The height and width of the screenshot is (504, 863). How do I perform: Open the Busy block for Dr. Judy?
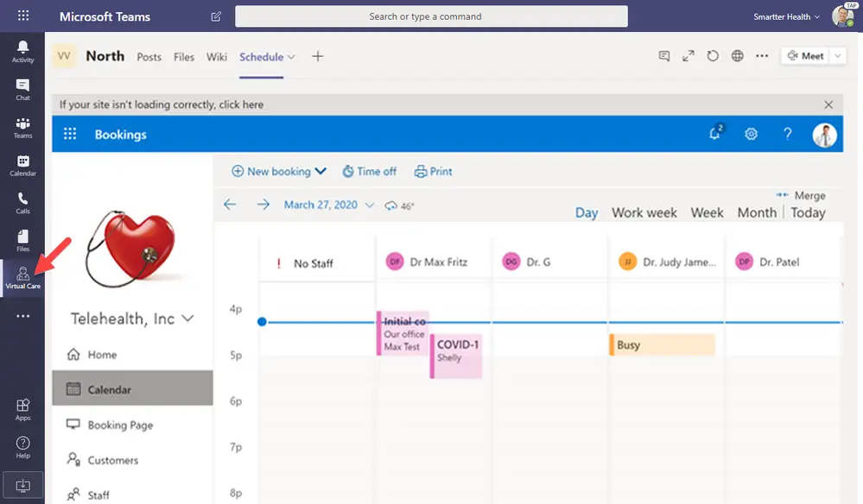click(x=662, y=344)
